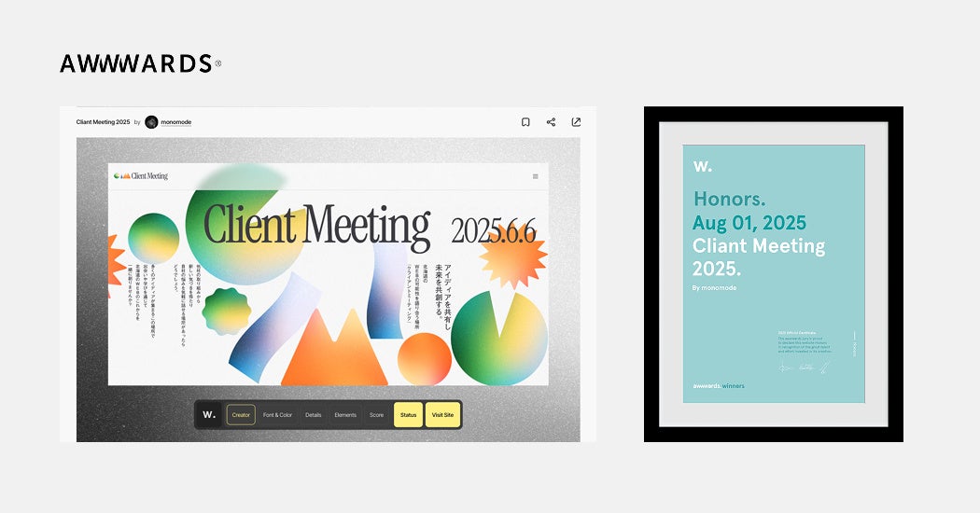The height and width of the screenshot is (513, 980).
Task: Open the Score tab
Action: [x=376, y=415]
